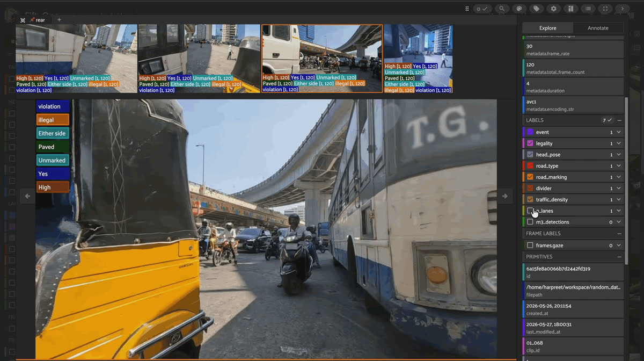
Task: Click the violation label tag
Action: coord(53,106)
